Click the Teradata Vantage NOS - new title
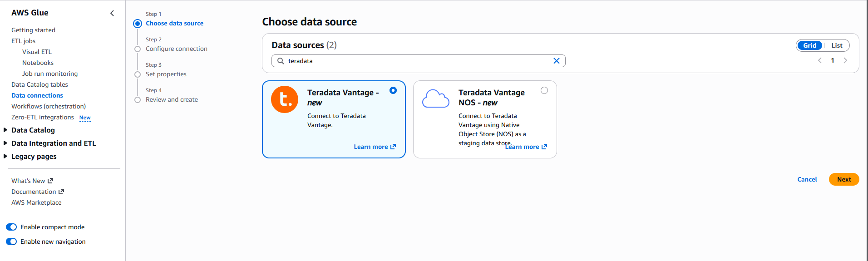This screenshot has width=868, height=261. 492,98
